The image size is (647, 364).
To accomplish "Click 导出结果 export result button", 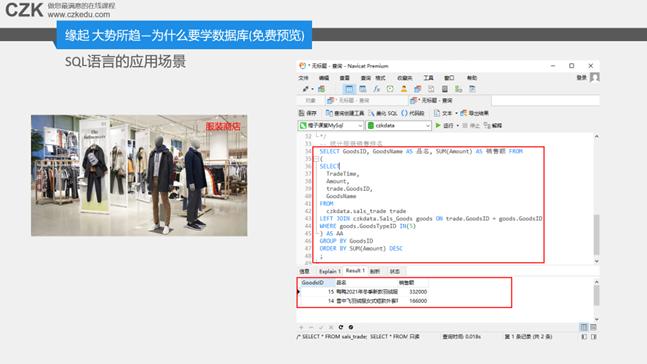I will (475, 113).
